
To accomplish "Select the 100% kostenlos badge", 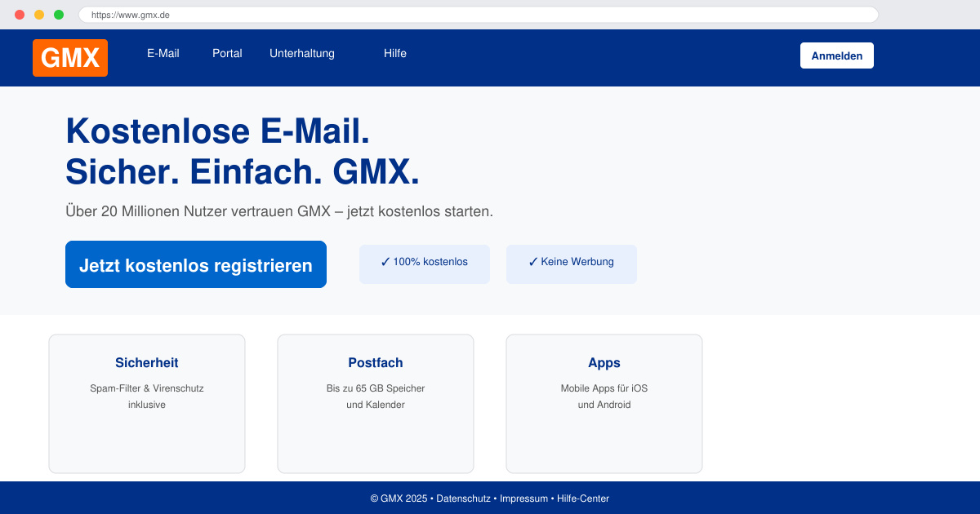I will (425, 264).
